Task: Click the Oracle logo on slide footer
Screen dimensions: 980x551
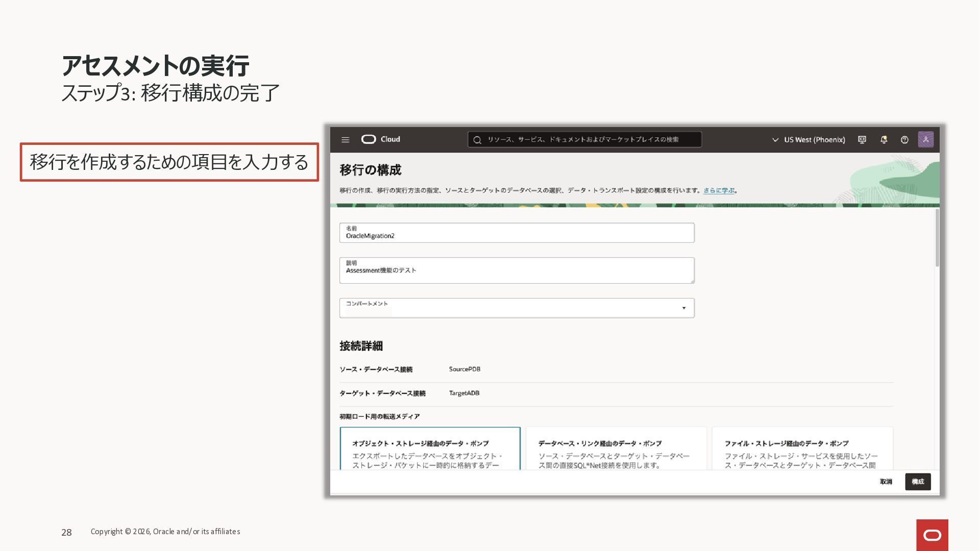Action: tap(932, 535)
